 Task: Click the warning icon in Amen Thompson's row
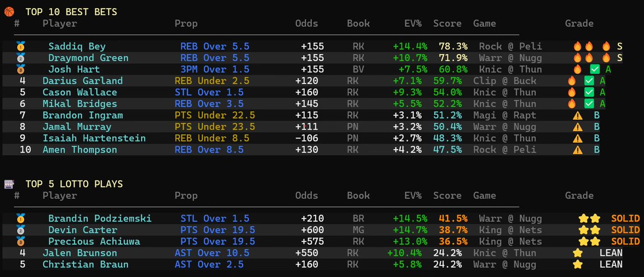point(577,149)
